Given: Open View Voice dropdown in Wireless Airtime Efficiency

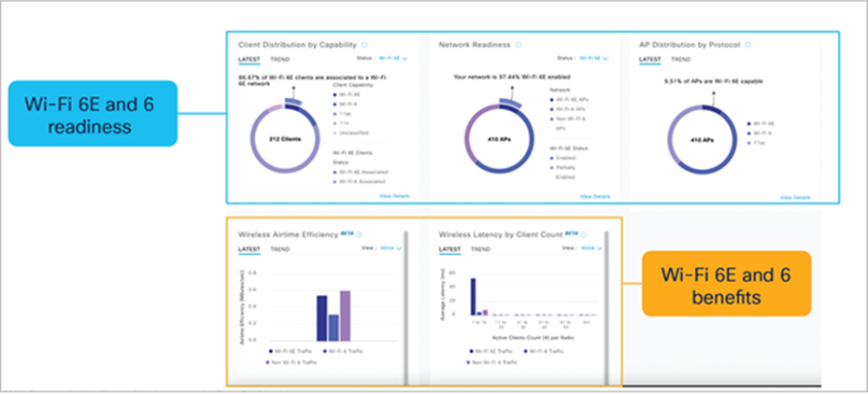Looking at the screenshot, I should tap(391, 248).
